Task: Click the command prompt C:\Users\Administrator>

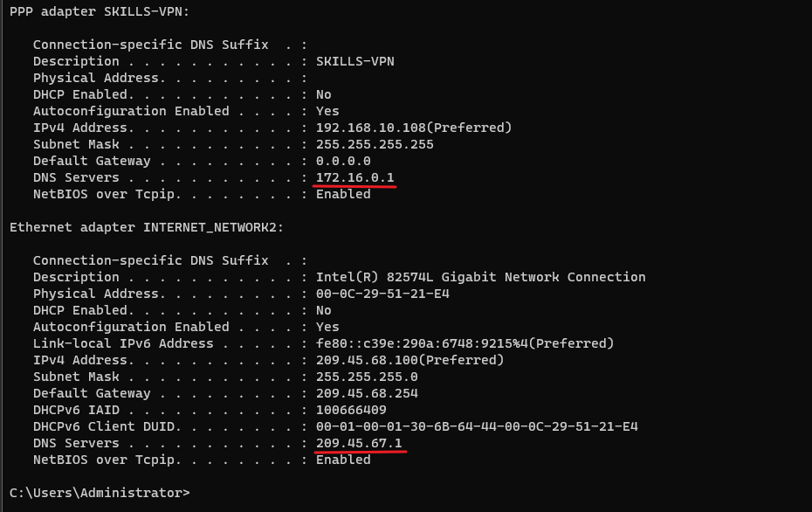Action: point(100,493)
